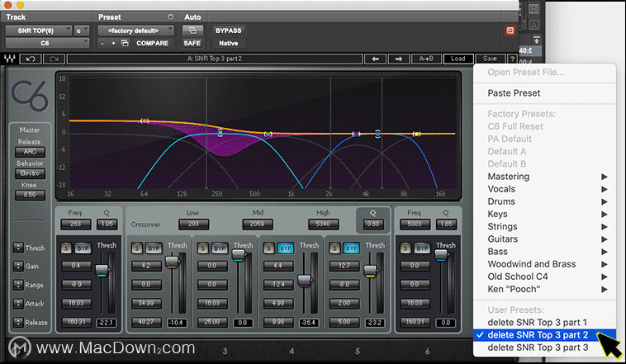
Task: Click the Save preset button
Action: pos(491,59)
